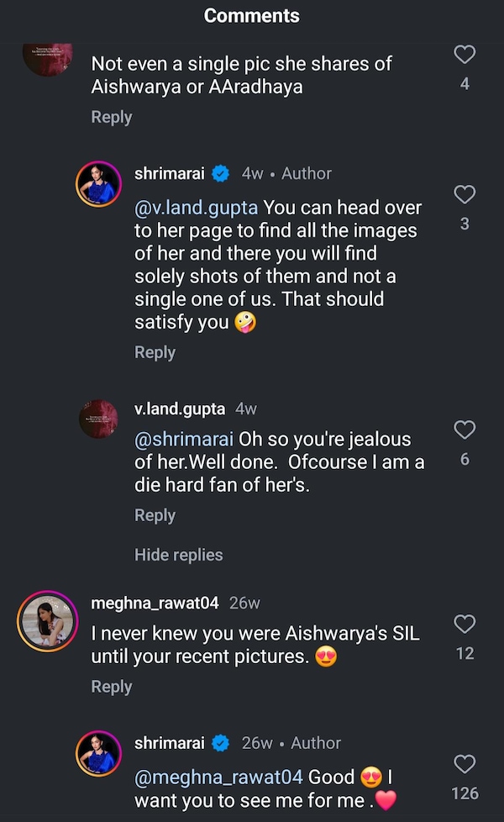
Task: Open the @meghna_rawat04 mention link
Action: [x=219, y=777]
